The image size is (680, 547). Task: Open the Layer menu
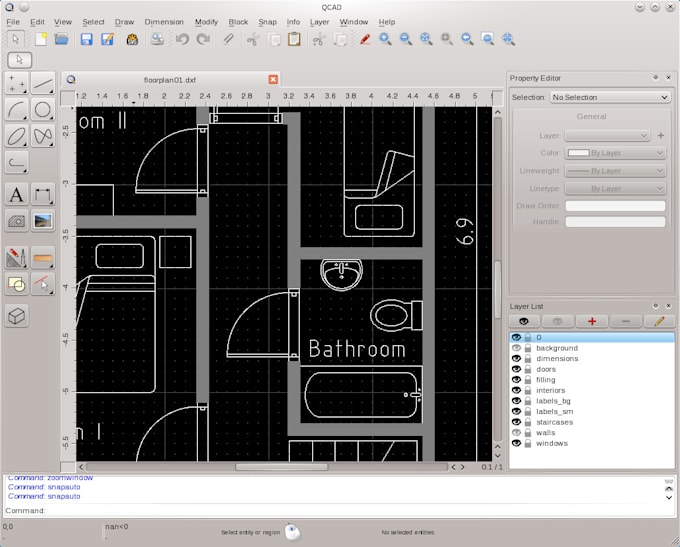coord(320,22)
